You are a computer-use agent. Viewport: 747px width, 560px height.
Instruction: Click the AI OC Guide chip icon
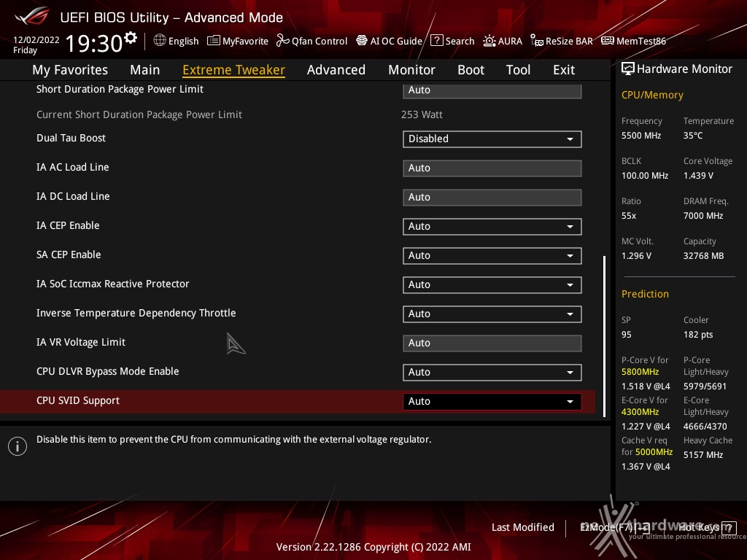point(362,41)
